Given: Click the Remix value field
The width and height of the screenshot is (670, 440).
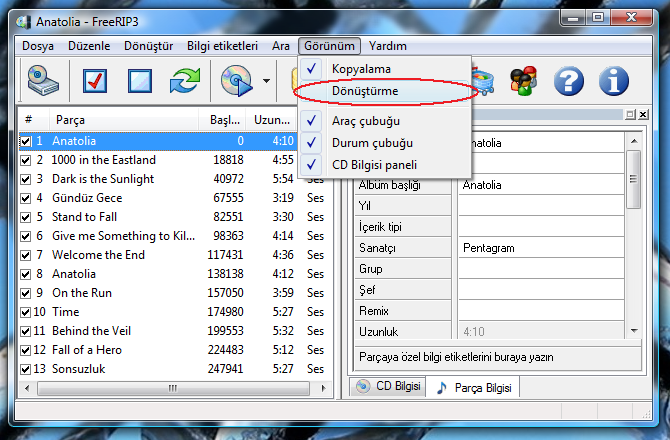Looking at the screenshot, I should [541, 311].
